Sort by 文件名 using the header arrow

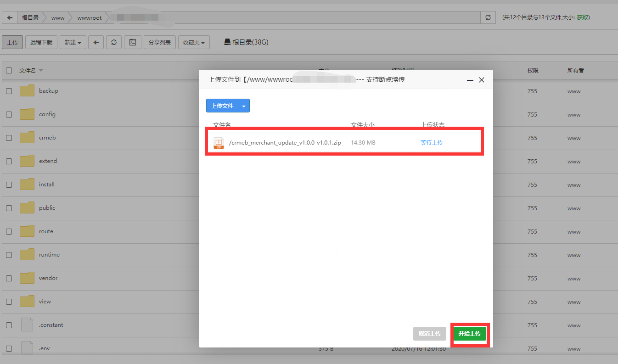click(41, 71)
